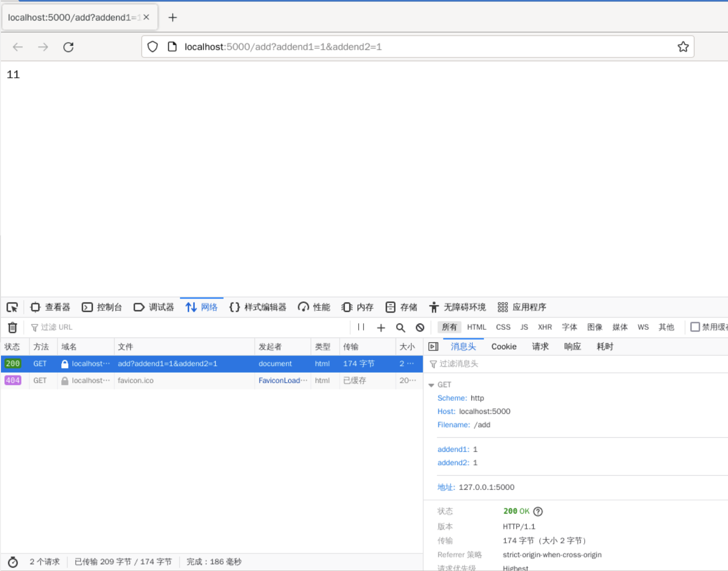The image size is (728, 571).
Task: Open network search magnifier
Action: click(x=400, y=328)
